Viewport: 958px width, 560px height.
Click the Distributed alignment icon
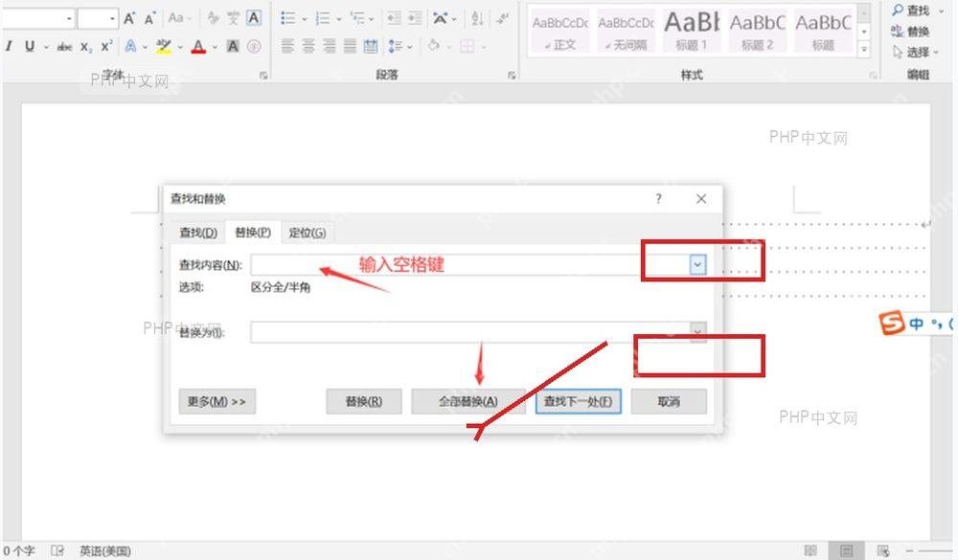(371, 46)
